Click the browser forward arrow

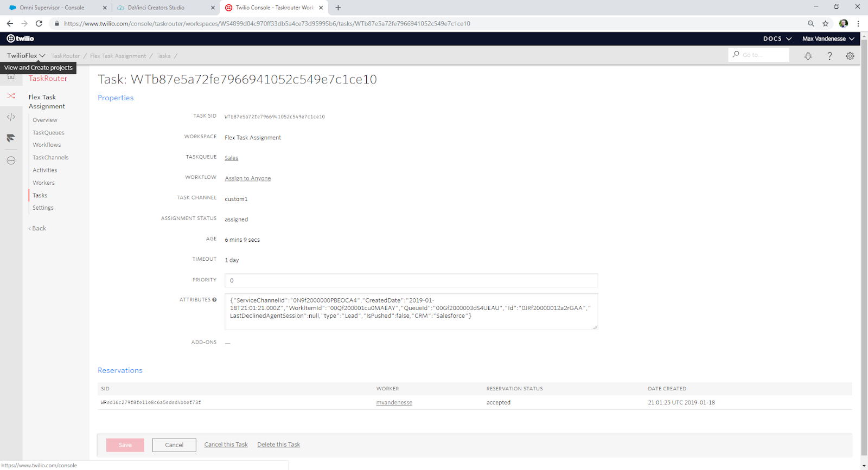click(x=24, y=23)
